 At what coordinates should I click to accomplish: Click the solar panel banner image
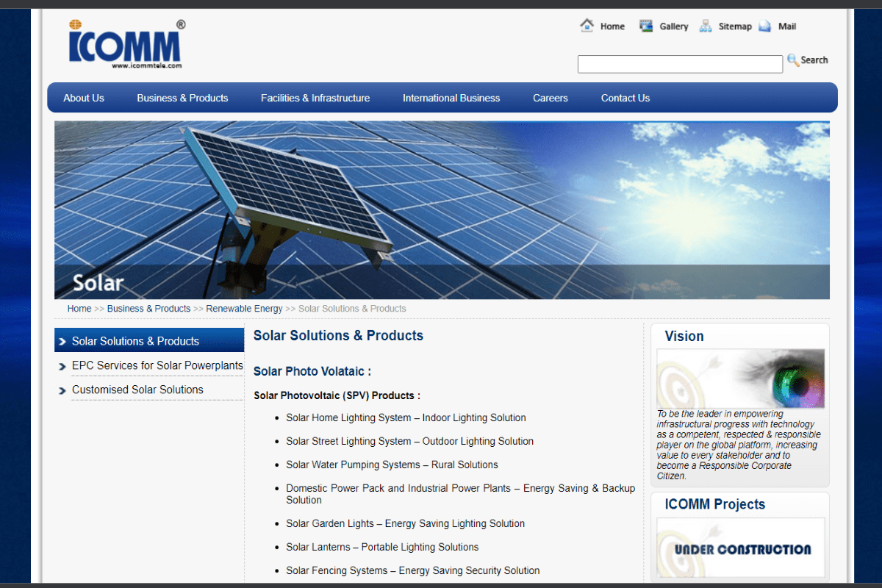click(441, 209)
